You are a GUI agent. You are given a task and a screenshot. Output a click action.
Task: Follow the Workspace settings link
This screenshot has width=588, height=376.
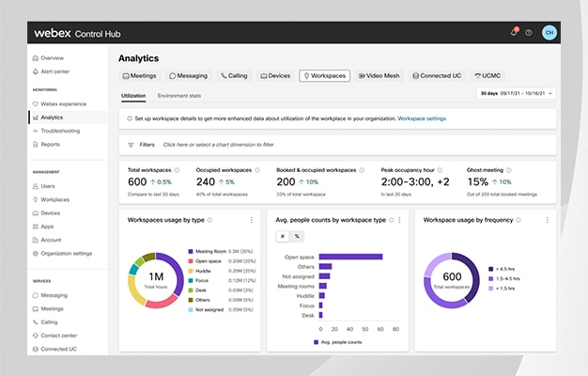point(422,118)
